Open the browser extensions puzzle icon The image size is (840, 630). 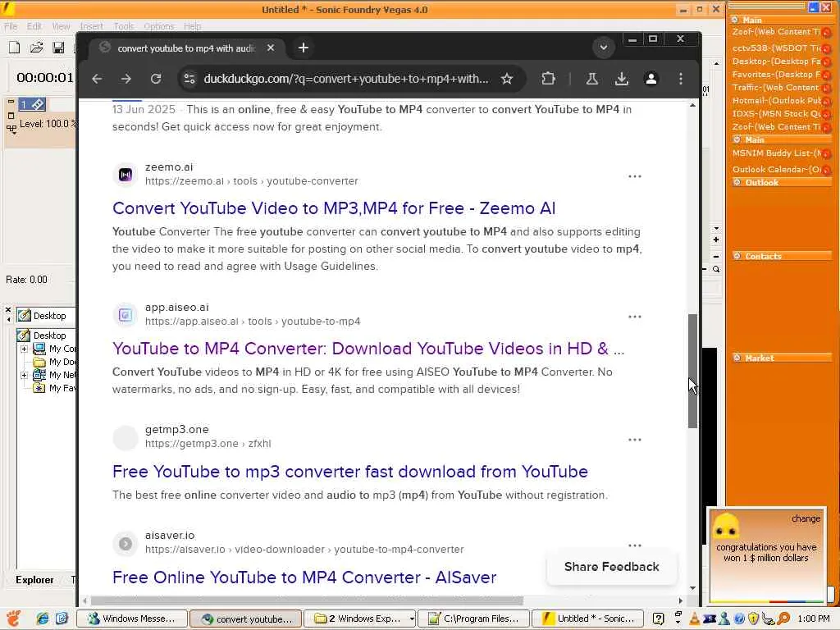click(x=548, y=79)
